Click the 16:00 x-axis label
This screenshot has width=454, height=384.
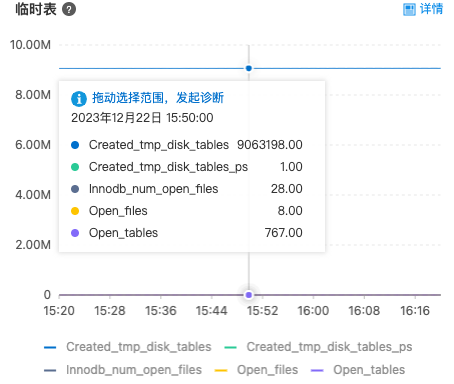tap(313, 311)
